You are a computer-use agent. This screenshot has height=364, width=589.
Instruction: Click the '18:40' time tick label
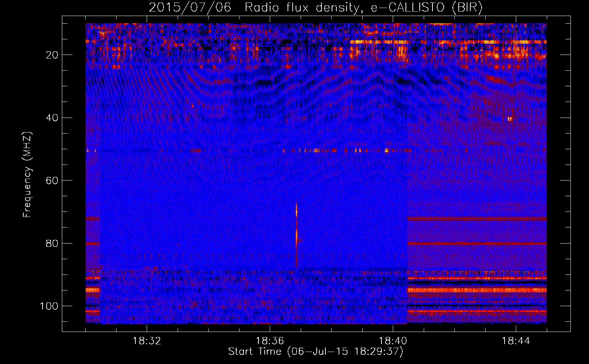click(x=393, y=341)
